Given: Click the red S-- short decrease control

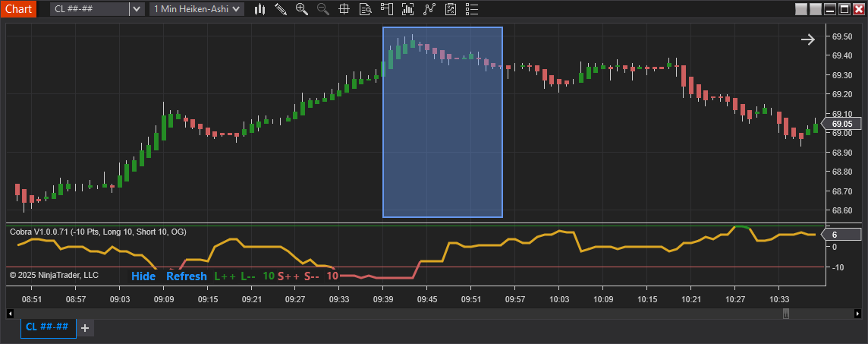Looking at the screenshot, I should click(x=312, y=276).
